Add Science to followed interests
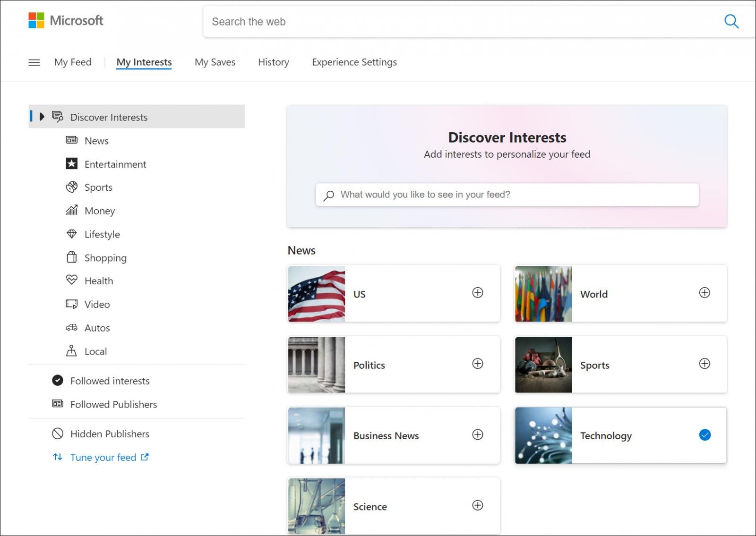Viewport: 756px width, 536px height. point(478,505)
